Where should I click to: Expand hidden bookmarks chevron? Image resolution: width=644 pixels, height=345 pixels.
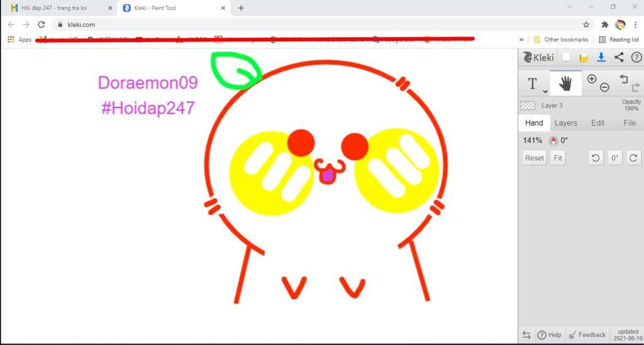click(x=521, y=40)
